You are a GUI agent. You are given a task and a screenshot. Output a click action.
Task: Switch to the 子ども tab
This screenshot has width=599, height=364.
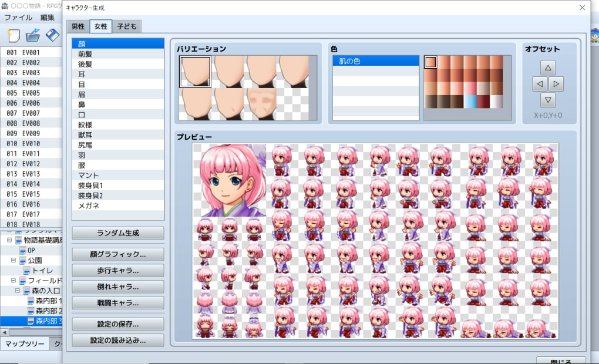[127, 26]
